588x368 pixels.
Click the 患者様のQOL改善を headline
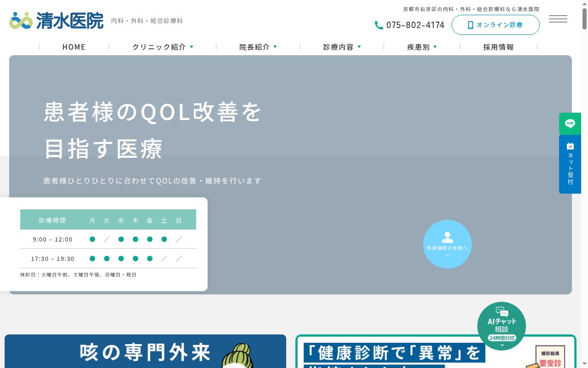153,112
